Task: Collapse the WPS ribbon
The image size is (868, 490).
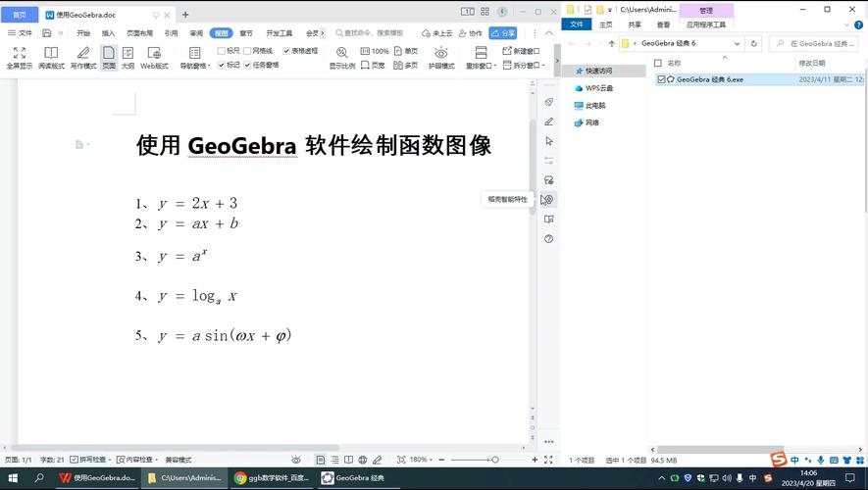Action: pos(548,33)
